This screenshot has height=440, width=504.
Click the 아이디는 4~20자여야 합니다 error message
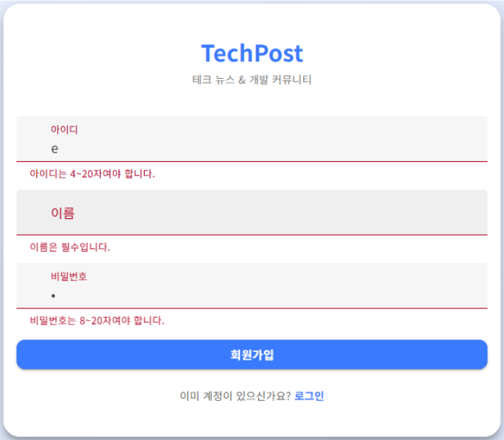point(93,173)
